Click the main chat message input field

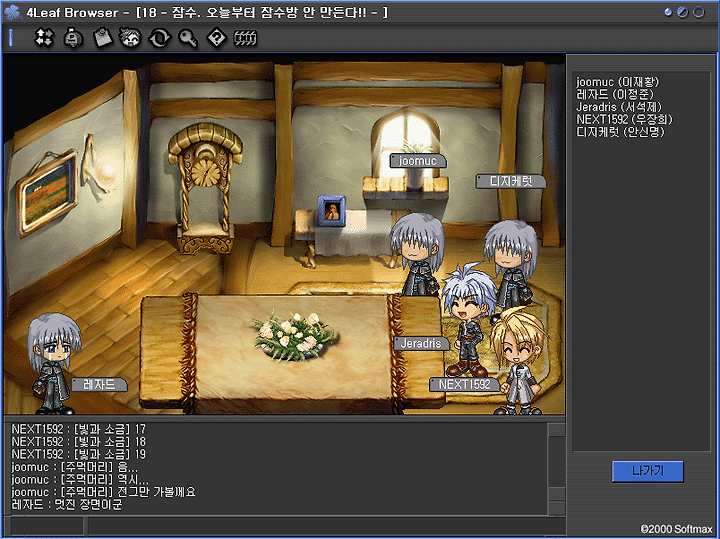[x=326, y=526]
